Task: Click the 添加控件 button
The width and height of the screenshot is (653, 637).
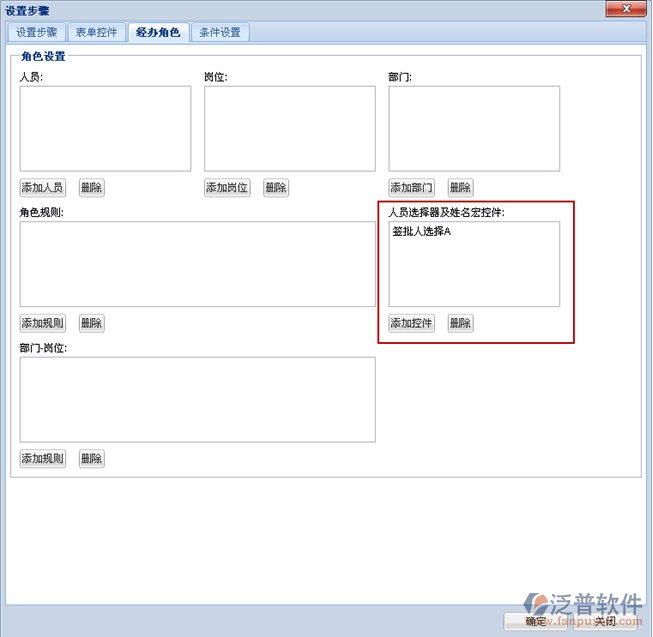Action: pos(411,323)
